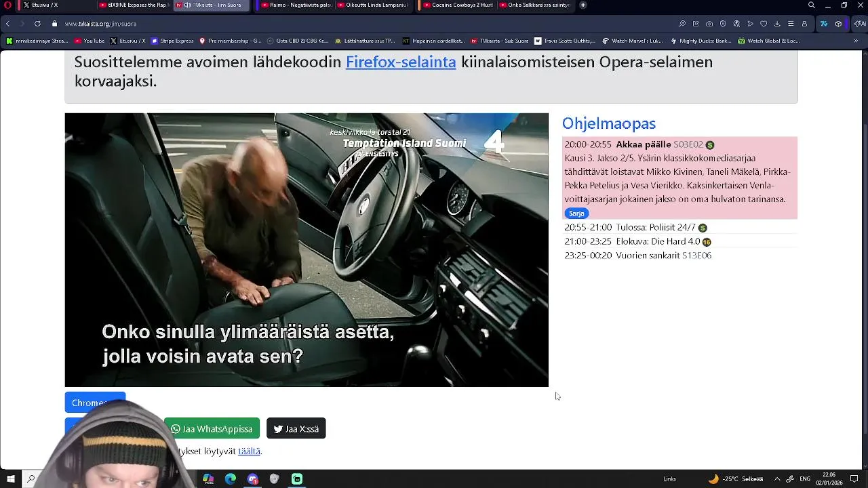Open the Osta CBD & CBG bookmark
The width and height of the screenshot is (868, 488).
(x=298, y=41)
